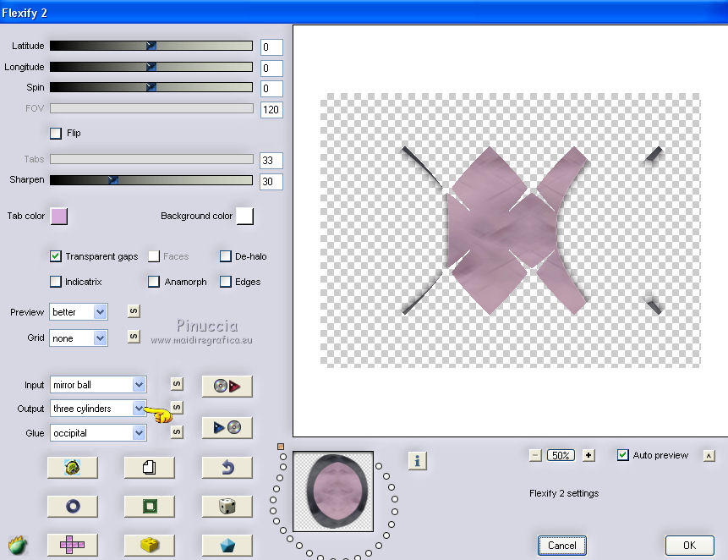Click the small S button next to Glue
The width and height of the screenshot is (728, 560).
[x=177, y=431]
